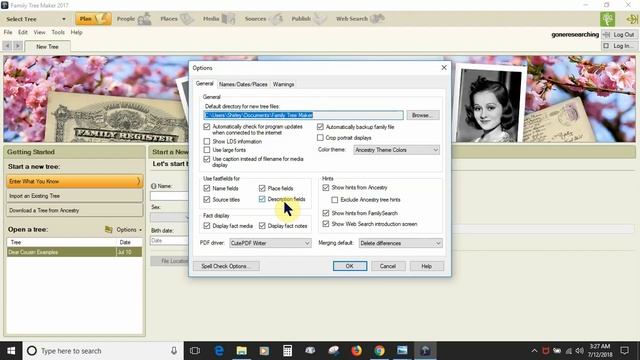Click Import an Existing Tree

75,196
